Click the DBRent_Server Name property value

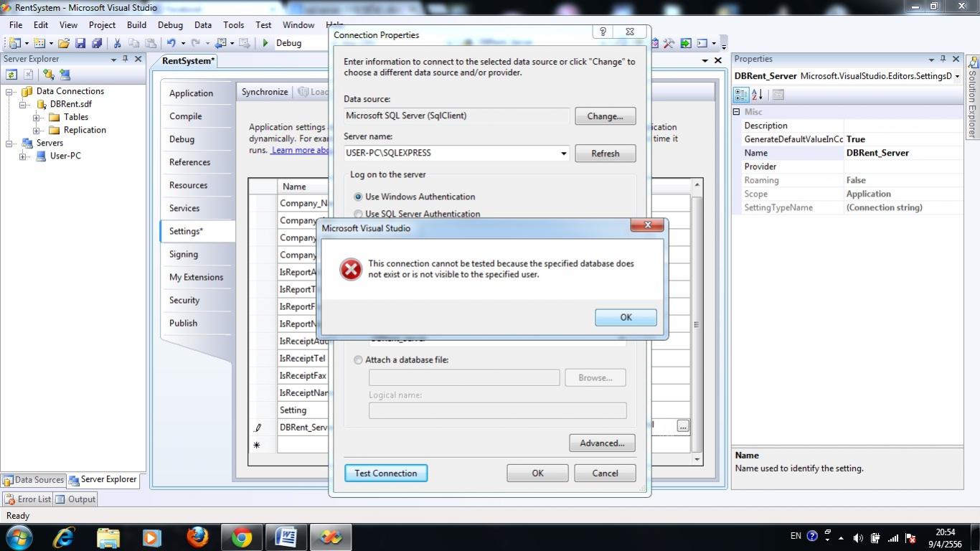pos(904,153)
